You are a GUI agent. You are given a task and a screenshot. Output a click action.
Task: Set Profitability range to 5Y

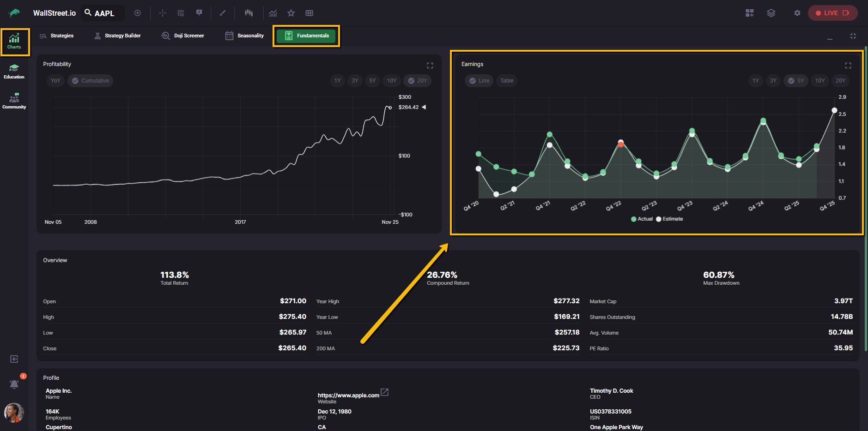click(372, 81)
